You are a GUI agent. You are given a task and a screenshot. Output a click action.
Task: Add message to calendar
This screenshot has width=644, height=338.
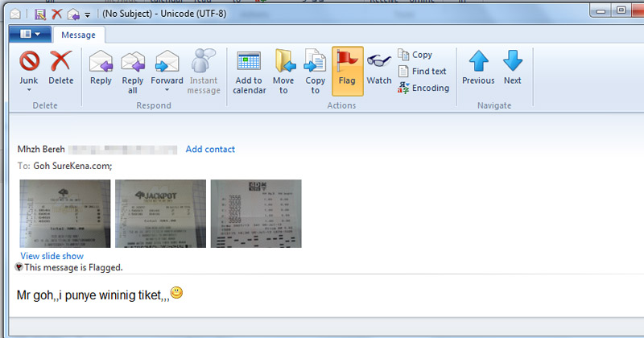tap(250, 62)
